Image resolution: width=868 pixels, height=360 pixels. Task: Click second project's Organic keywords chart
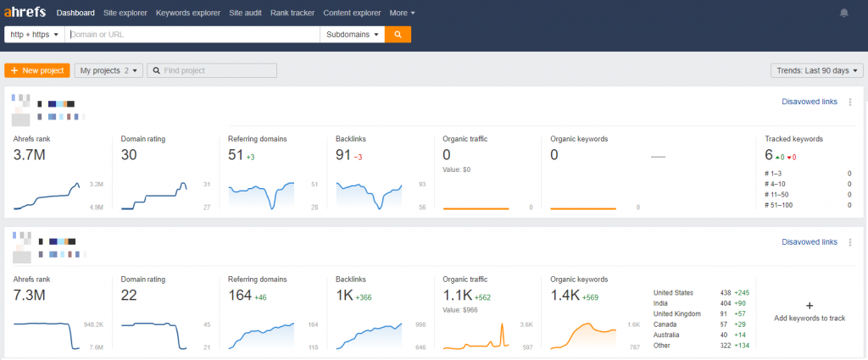click(x=583, y=335)
